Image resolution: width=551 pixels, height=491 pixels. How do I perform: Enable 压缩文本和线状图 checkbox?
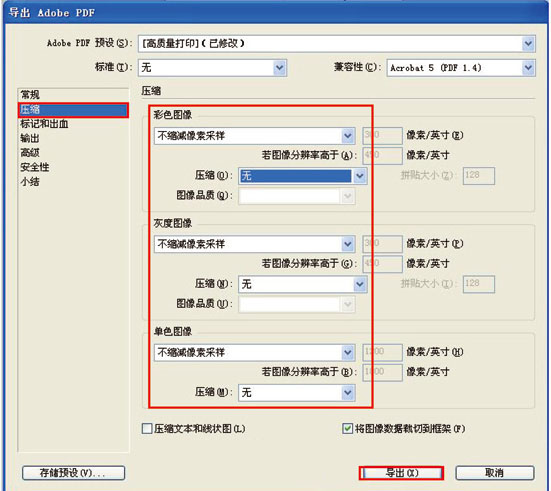click(147, 428)
